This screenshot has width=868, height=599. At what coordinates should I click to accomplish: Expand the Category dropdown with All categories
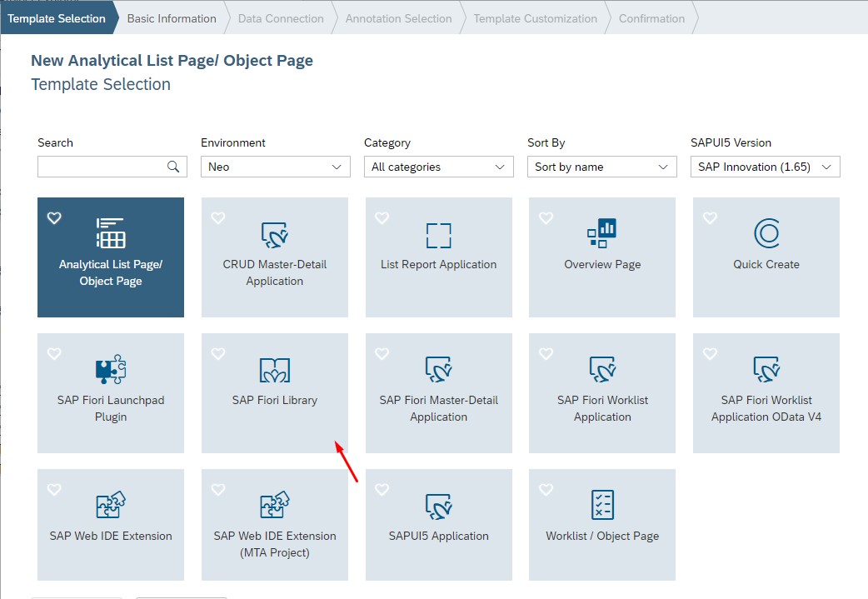pyautogui.click(x=438, y=167)
